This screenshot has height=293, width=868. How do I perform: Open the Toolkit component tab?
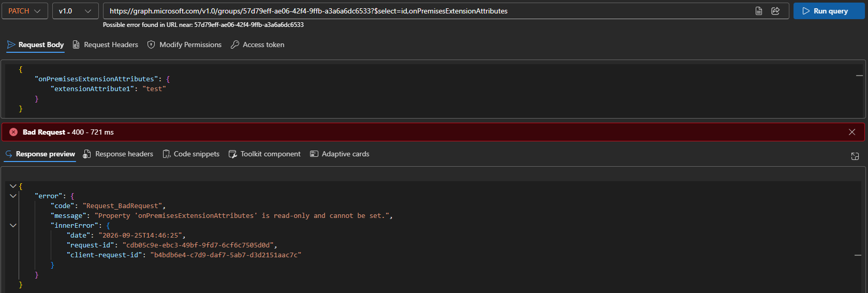tap(264, 154)
